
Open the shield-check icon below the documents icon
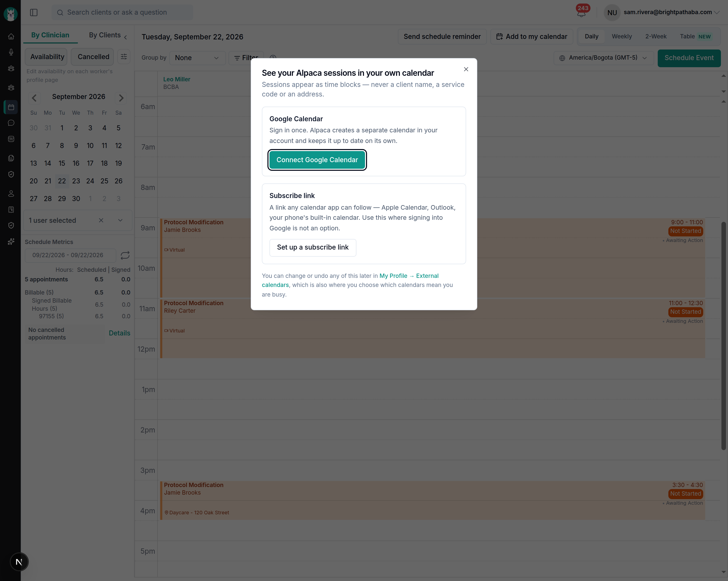tap(11, 175)
